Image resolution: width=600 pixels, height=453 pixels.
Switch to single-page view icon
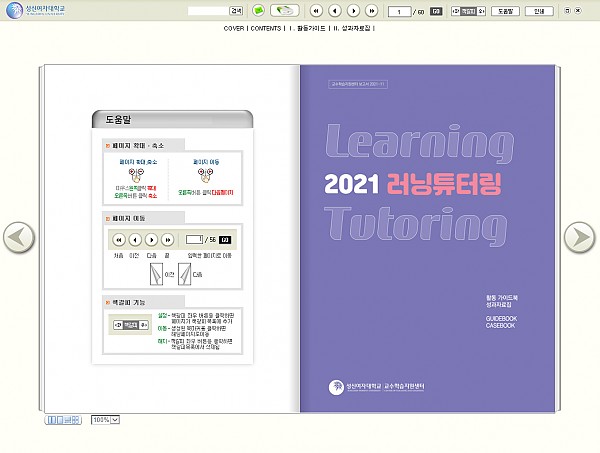(60, 420)
